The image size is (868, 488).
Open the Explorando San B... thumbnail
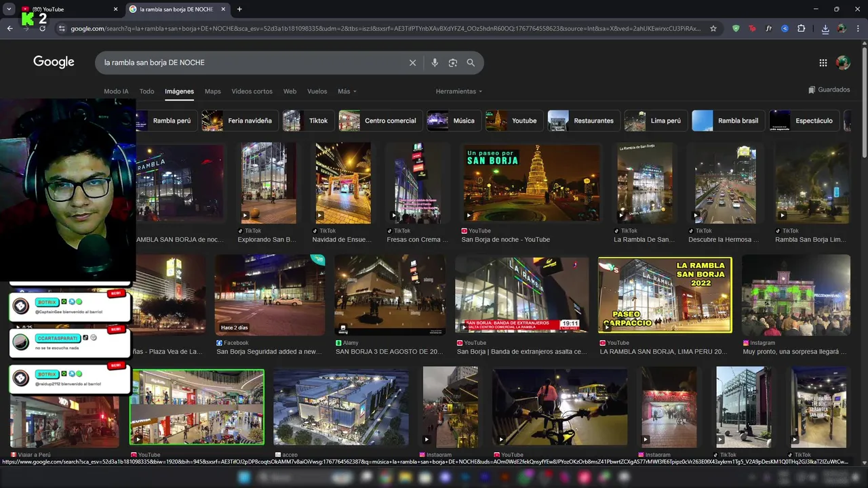[269, 183]
